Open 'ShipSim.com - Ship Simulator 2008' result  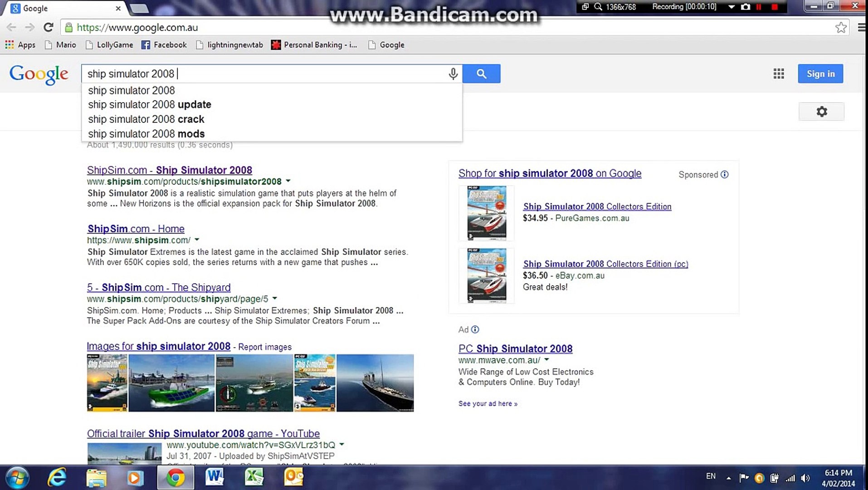click(x=170, y=170)
